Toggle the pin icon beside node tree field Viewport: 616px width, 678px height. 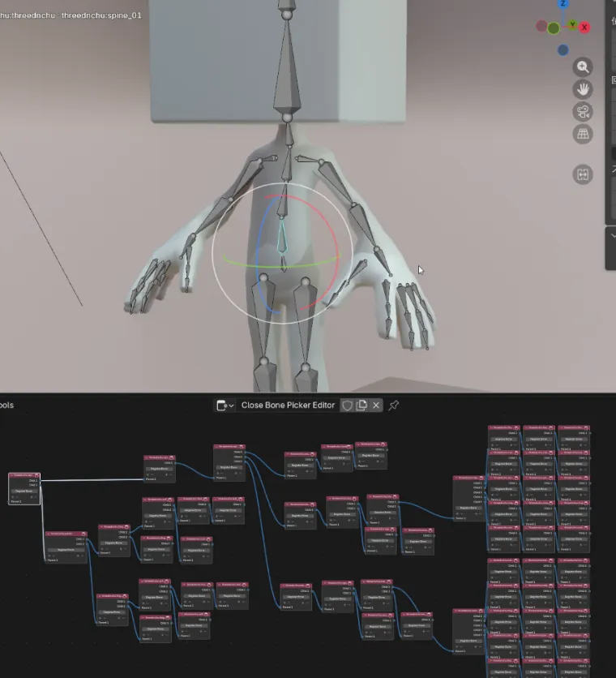(x=394, y=405)
